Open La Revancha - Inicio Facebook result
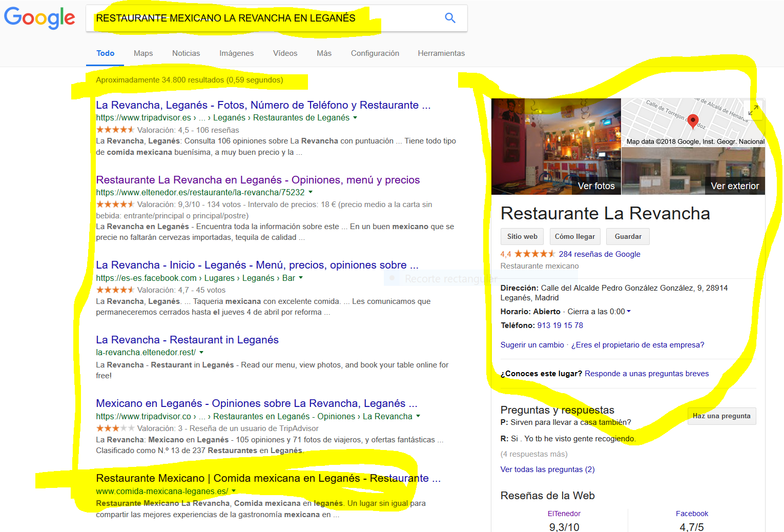 [257, 265]
